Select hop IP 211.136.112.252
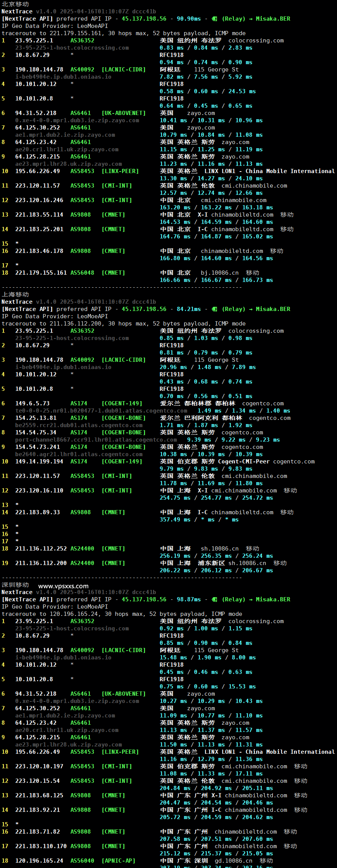Viewport: 337px width, 868px height. 41,549
